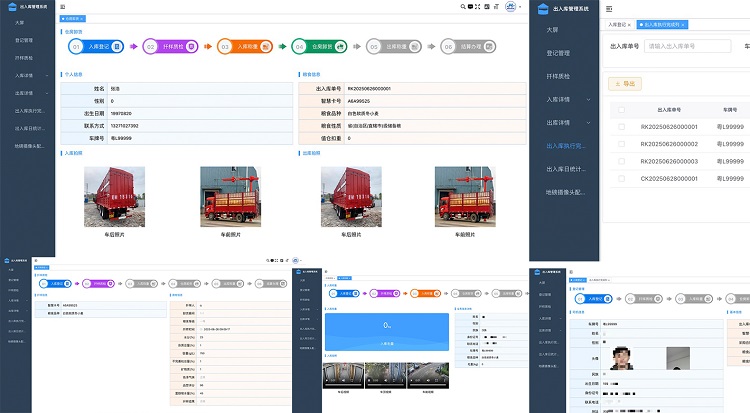This screenshot has width=750, height=413.
Task: Open the message icon beside the search magnifier
Action: point(470,7)
